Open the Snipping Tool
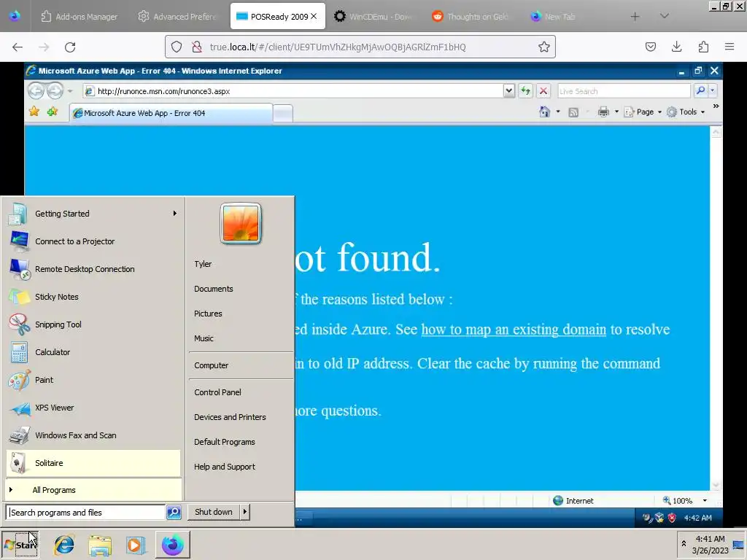The image size is (747, 560). 93,324
